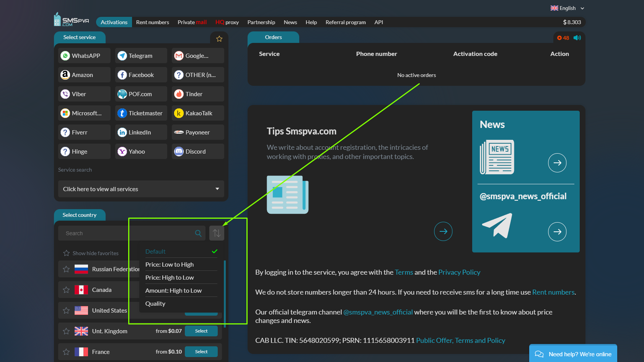Select the Tinder flame icon

179,94
